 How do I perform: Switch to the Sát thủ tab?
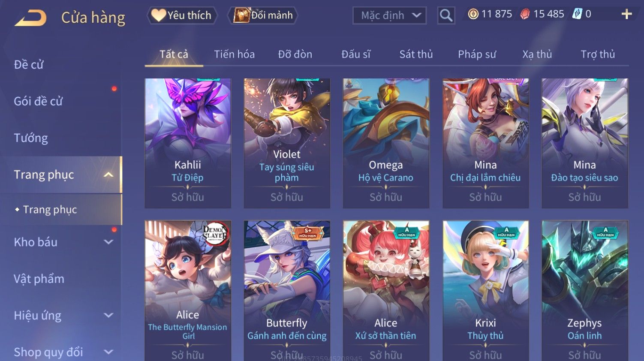pos(416,54)
